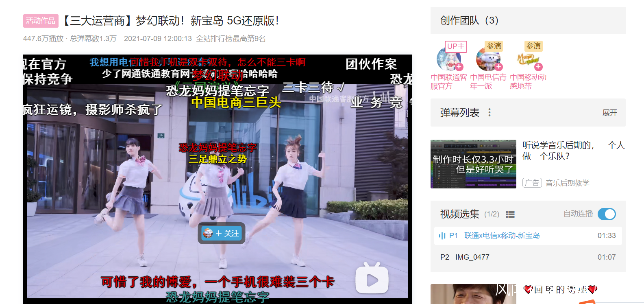Expand the 弹幕列表 with 展开
The width and height of the screenshot is (644, 304).
[609, 113]
